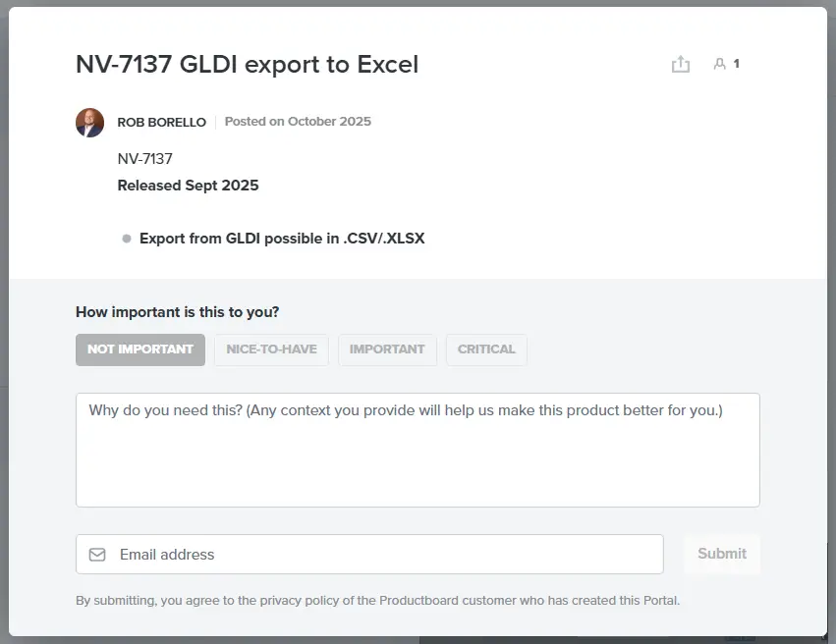Click the gray bullet point dot
Image resolution: width=836 pixels, height=644 pixels.
tap(127, 239)
